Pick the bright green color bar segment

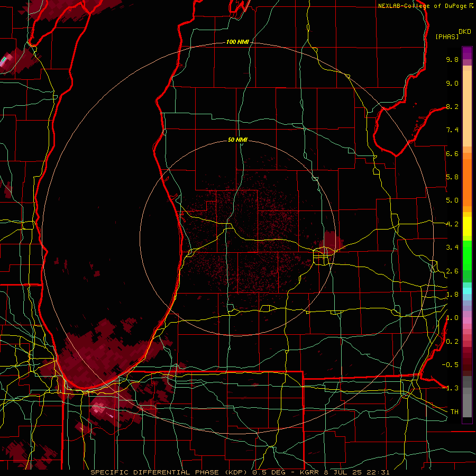tap(467, 255)
